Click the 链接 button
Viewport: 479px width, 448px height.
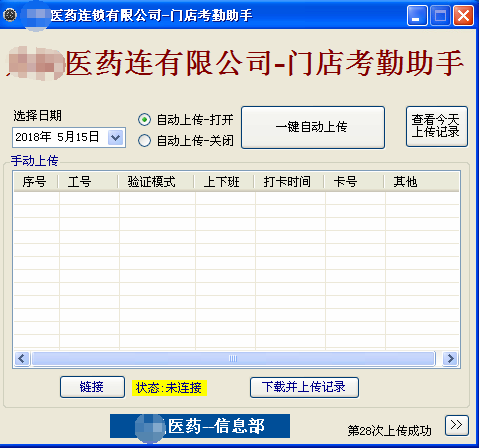(92, 387)
